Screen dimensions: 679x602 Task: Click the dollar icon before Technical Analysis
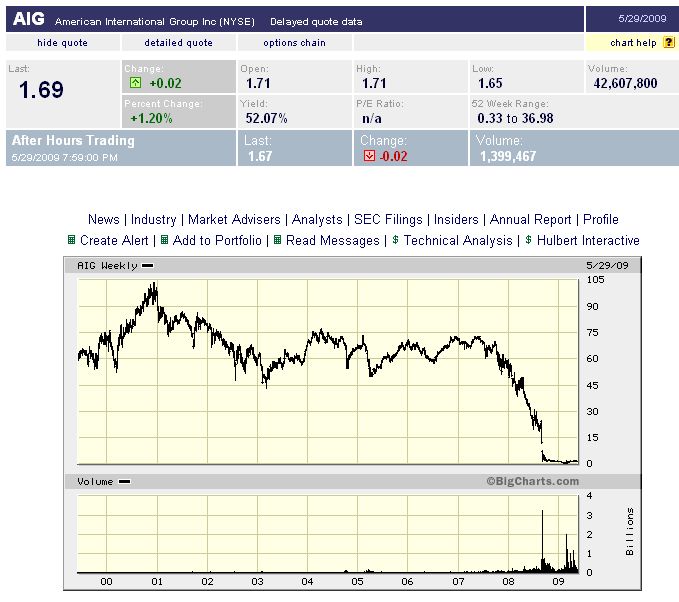[396, 240]
